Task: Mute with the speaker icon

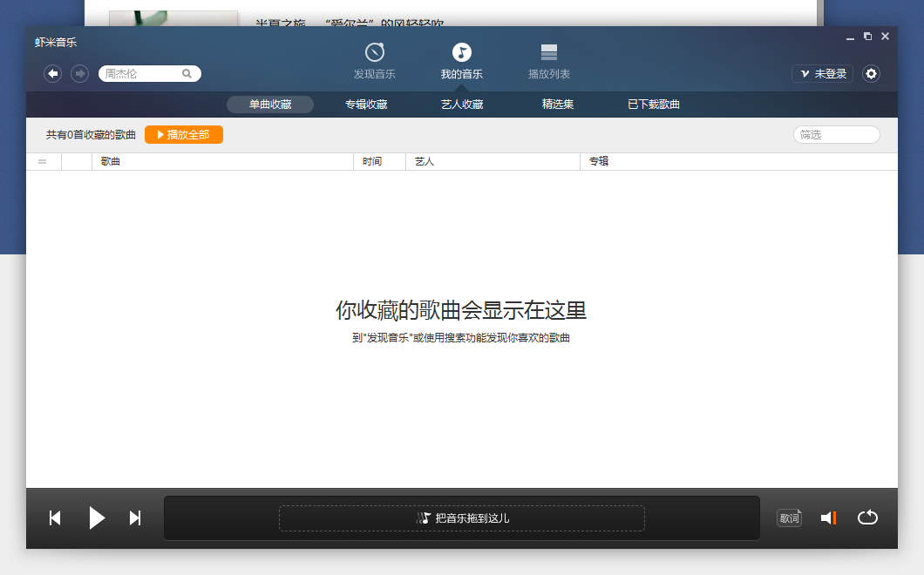Action: click(826, 517)
